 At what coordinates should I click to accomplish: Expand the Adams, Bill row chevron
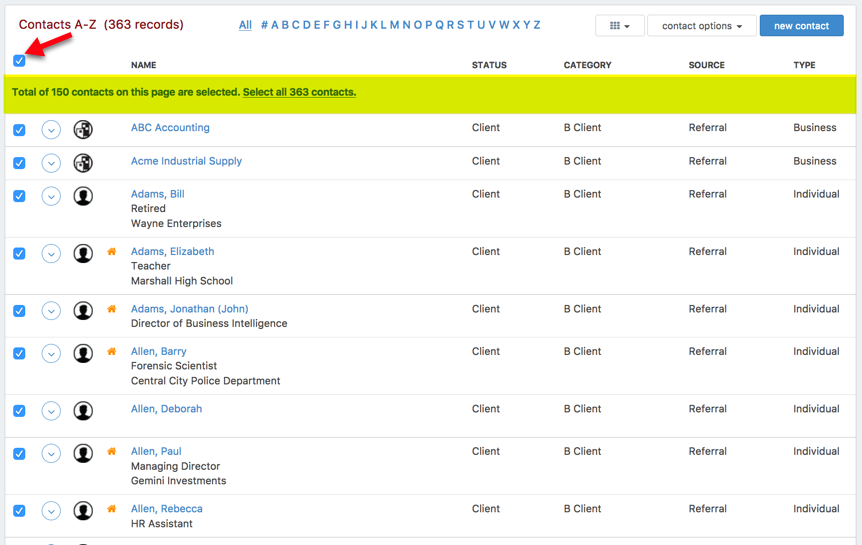pyautogui.click(x=51, y=196)
